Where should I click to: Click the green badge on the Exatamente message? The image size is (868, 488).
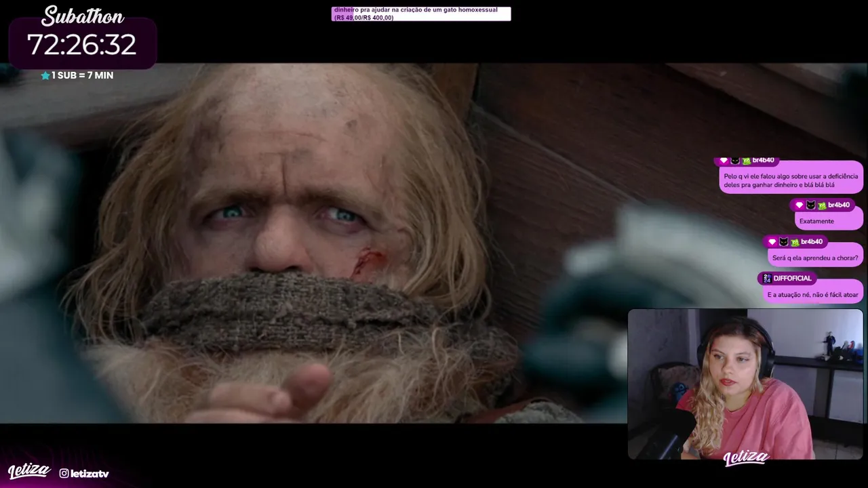click(x=822, y=205)
